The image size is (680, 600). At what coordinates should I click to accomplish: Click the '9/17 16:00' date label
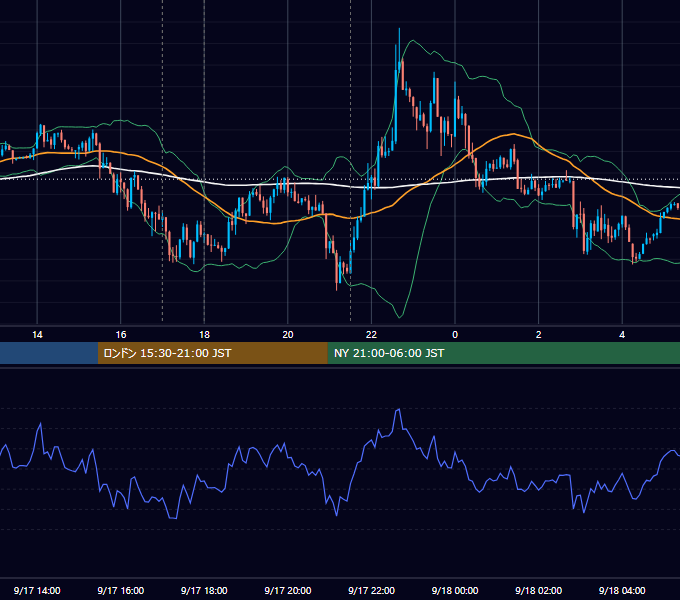coord(121,590)
